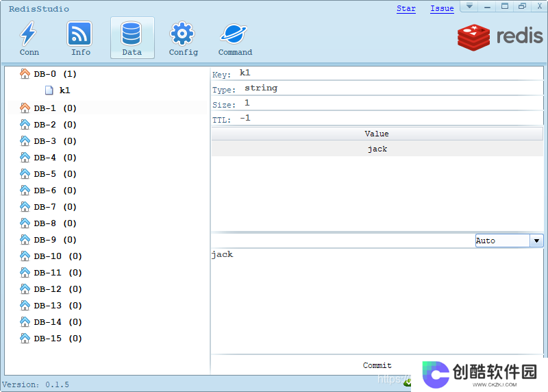
Task: Click the DB-0 house icon
Action: [x=25, y=74]
